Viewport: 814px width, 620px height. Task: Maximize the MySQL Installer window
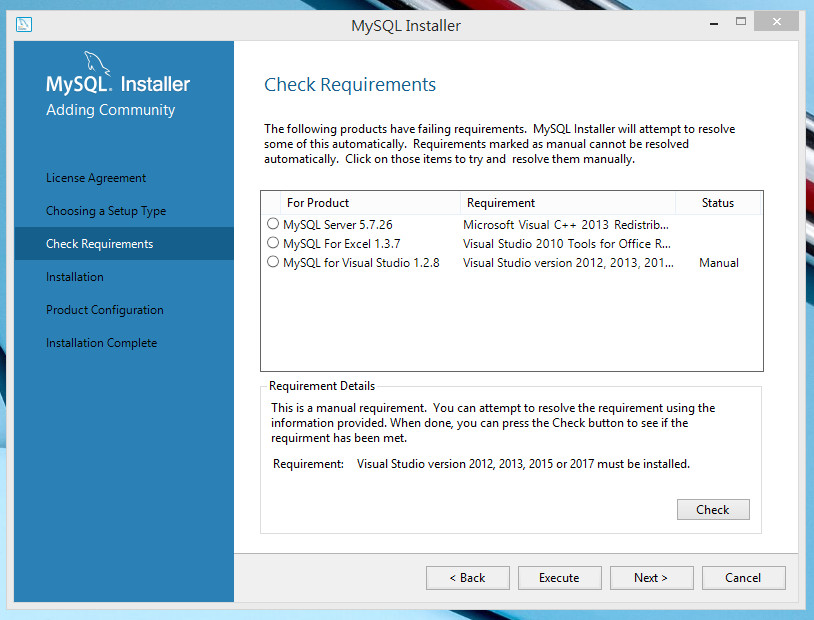click(741, 21)
